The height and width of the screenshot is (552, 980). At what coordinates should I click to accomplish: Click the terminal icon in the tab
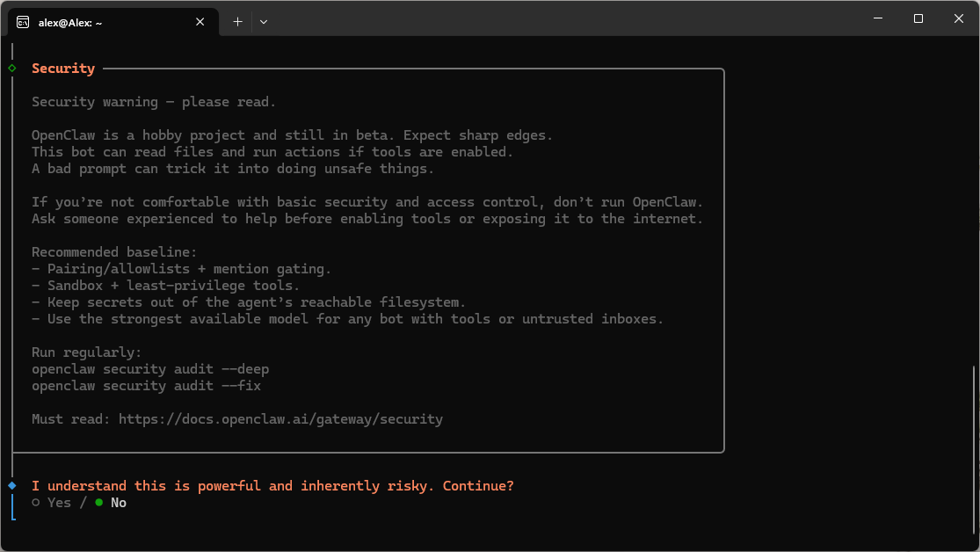[23, 22]
